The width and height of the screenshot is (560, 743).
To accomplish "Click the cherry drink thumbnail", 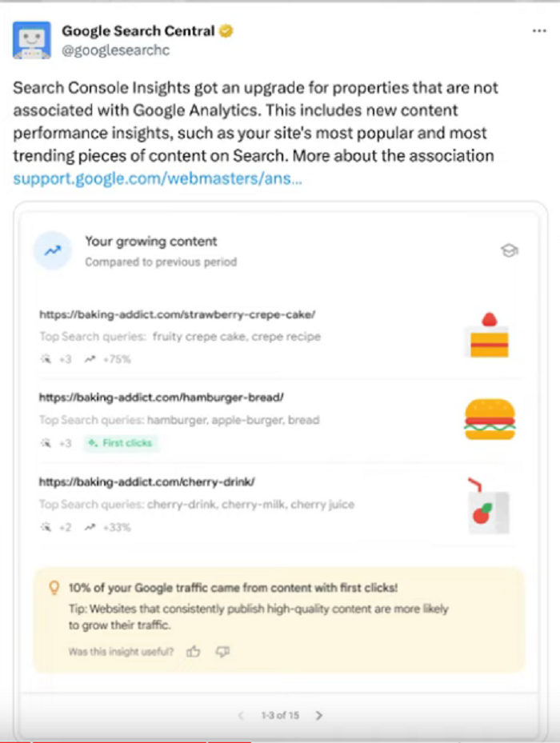I will click(x=488, y=507).
